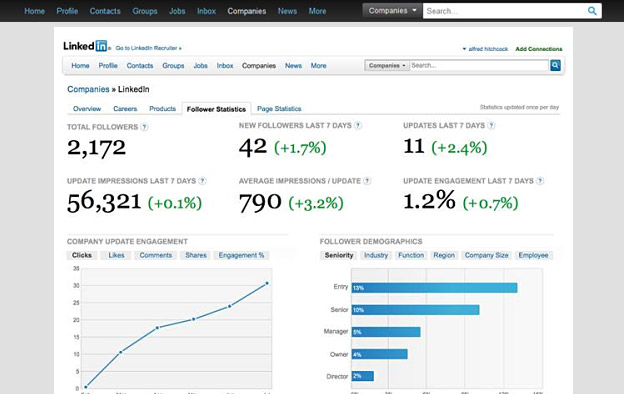This screenshot has width=624, height=394.
Task: Switch to the Careers tab
Action: click(x=125, y=109)
